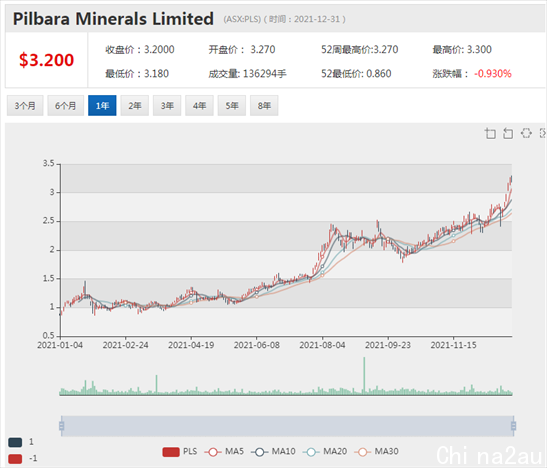Click the left handle of data zoom slider
Viewport: 547px width, 468px height.
61,426
